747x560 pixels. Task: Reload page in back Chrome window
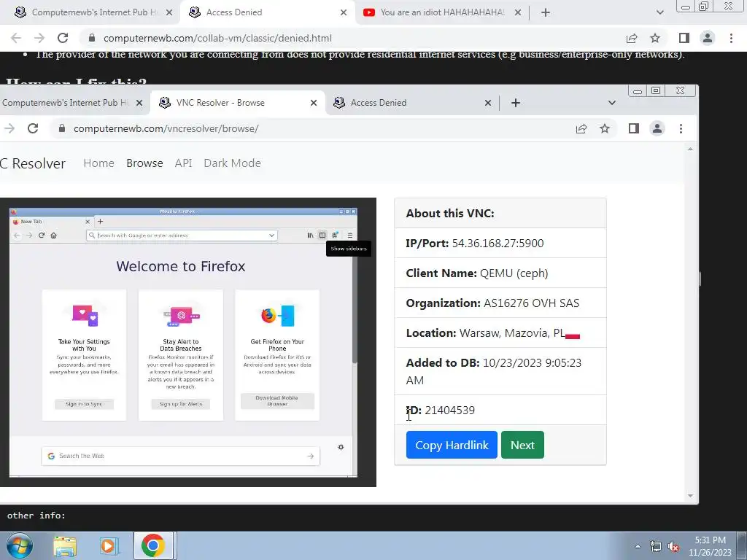tap(63, 38)
